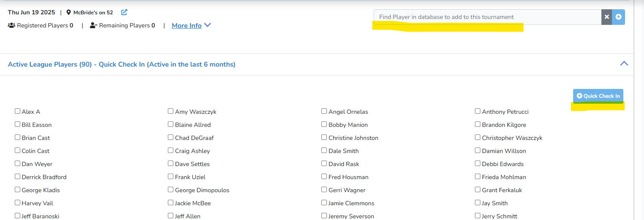Open external link icon beside McBride's on 52

coord(124,12)
